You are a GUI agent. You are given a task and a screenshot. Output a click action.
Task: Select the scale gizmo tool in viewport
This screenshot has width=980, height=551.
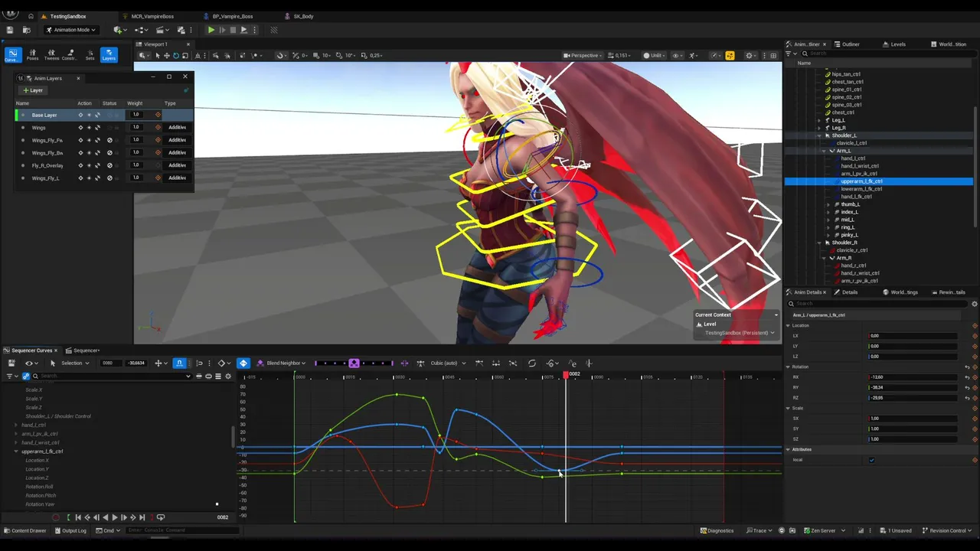point(185,55)
